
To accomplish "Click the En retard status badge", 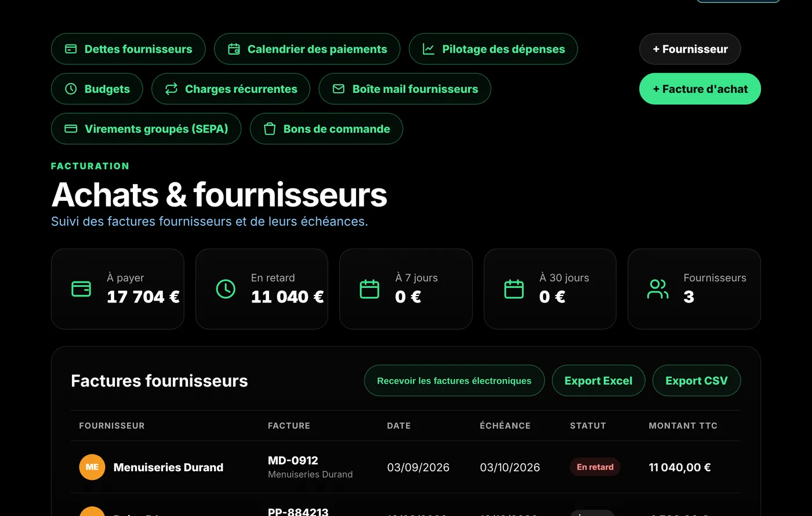I will tap(595, 467).
